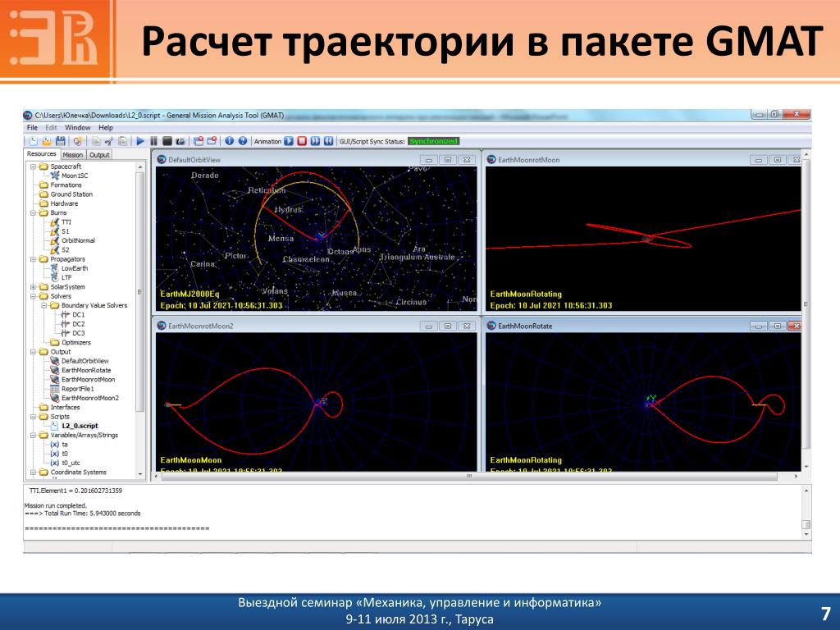Collapse the Propagators folder

point(33,259)
